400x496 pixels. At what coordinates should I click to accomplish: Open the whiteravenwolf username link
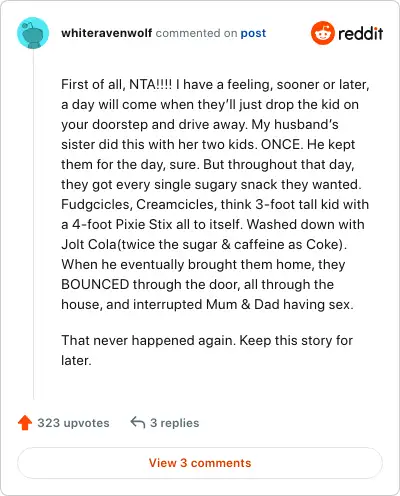(x=107, y=33)
